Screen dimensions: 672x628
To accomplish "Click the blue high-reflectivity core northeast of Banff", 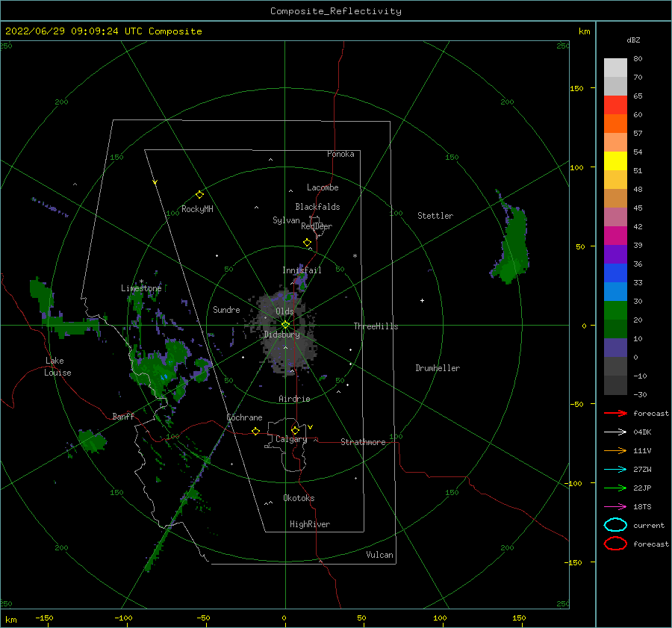I will click(x=164, y=377).
